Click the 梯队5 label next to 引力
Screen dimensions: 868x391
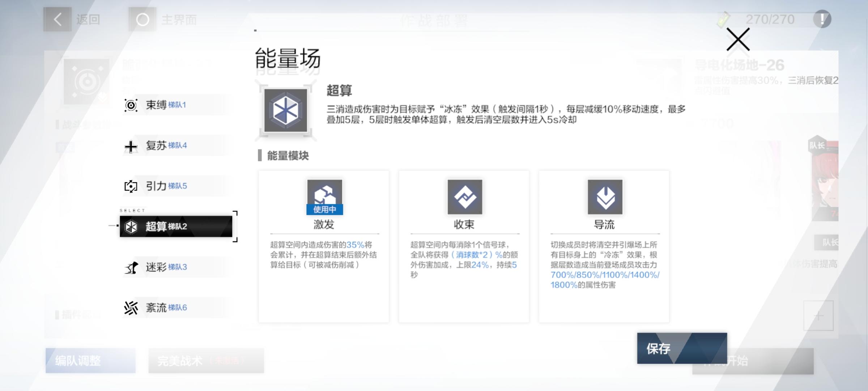click(177, 186)
